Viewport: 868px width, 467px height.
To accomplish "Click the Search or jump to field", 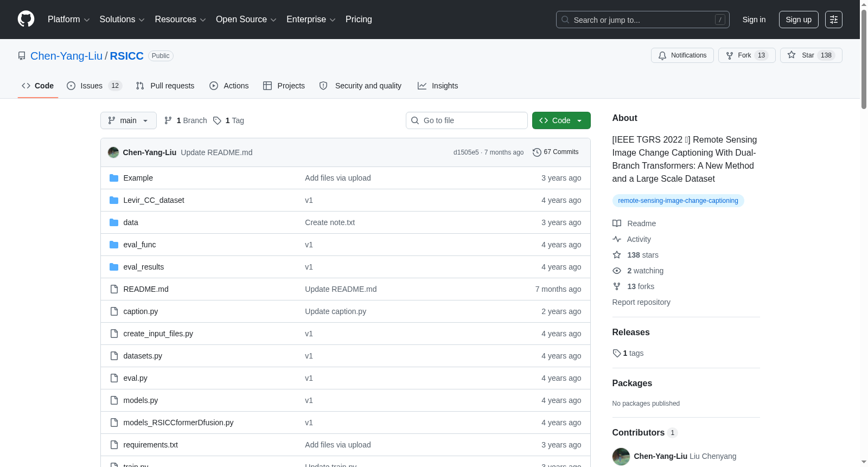I will pos(643,20).
